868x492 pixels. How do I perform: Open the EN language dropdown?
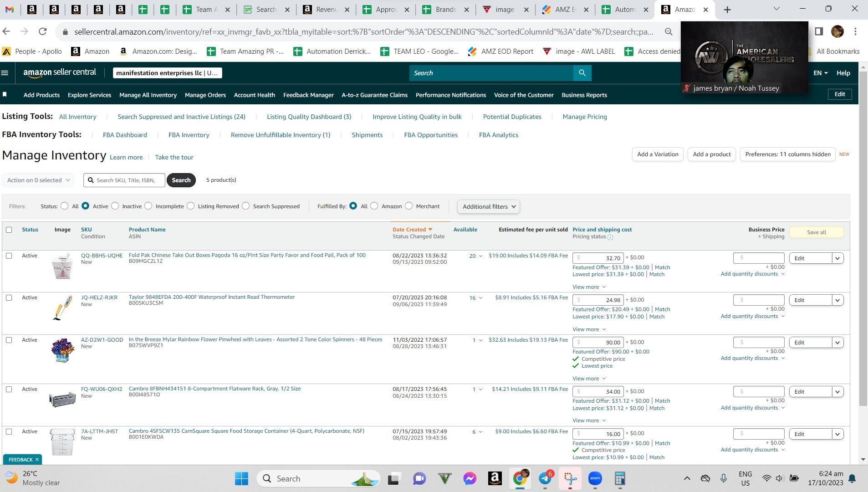(821, 73)
